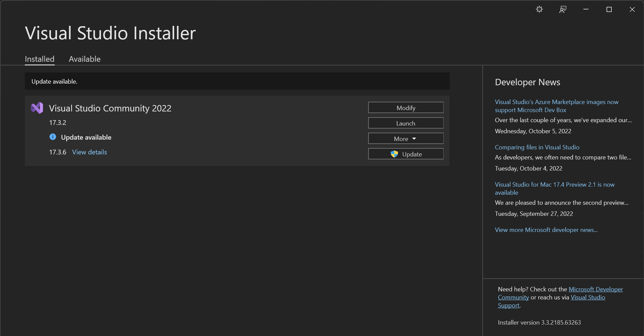This screenshot has height=336, width=644.
Task: Launch Visual Studio Community 2022
Action: point(406,123)
